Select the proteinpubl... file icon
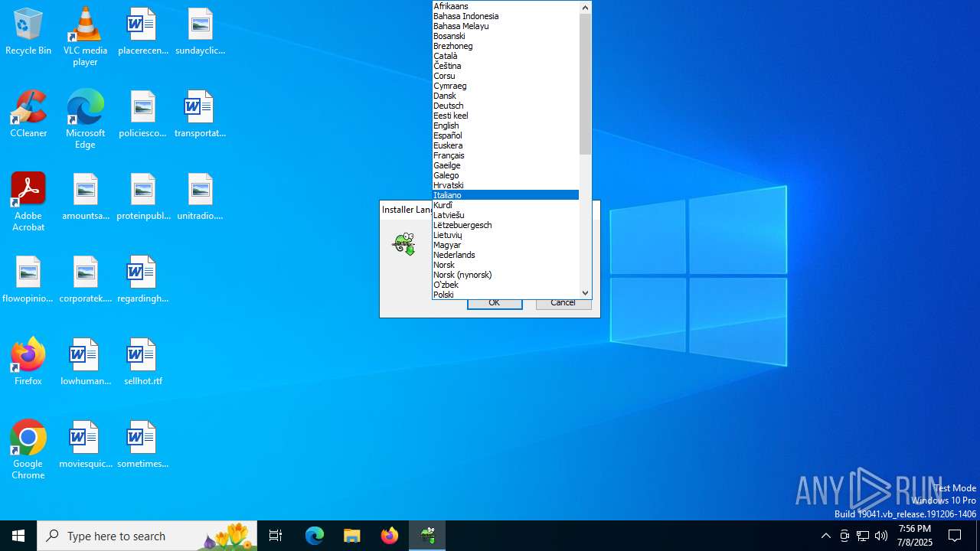The height and width of the screenshot is (551, 980). 142,197
